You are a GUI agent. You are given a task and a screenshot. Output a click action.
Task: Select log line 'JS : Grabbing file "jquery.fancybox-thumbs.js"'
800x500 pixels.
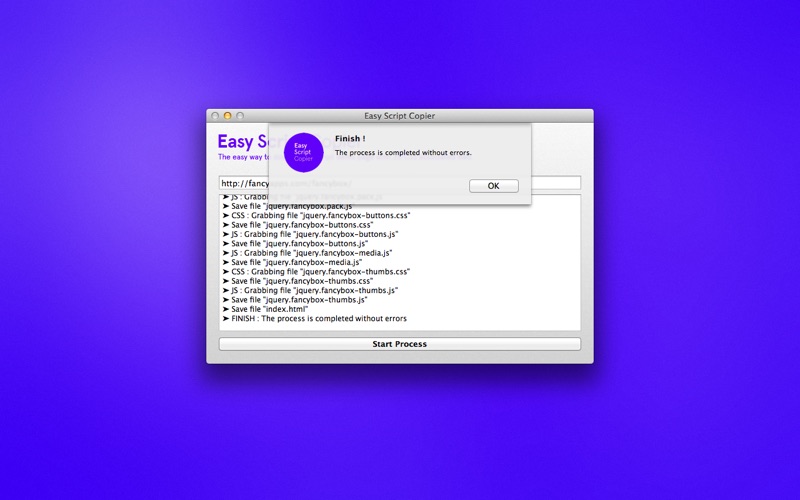pyautogui.click(x=310, y=290)
